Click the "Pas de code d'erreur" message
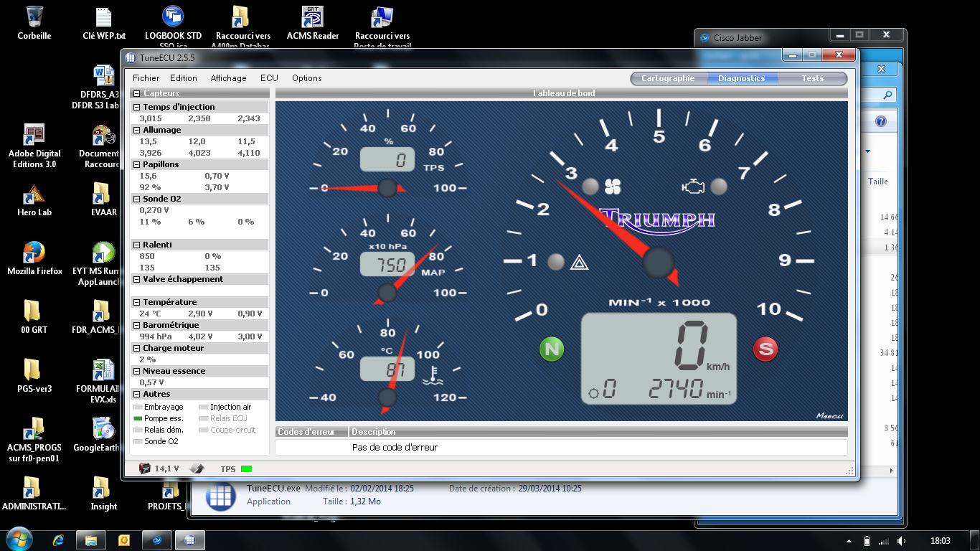The height and width of the screenshot is (551, 980). click(395, 447)
